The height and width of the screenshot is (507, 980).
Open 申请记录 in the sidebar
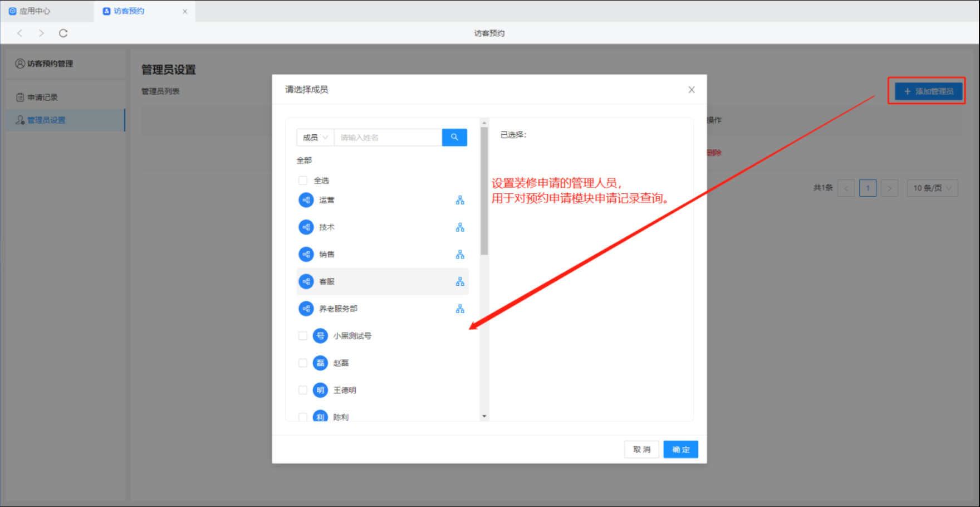(43, 97)
